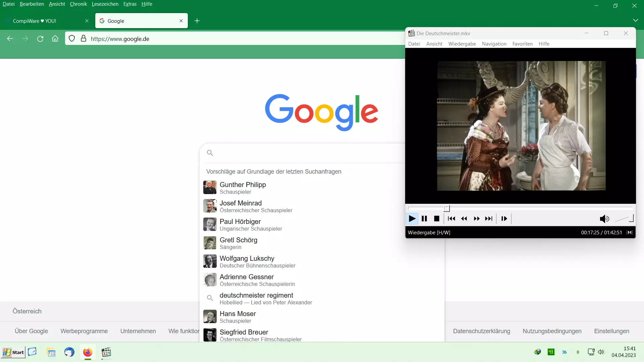Expand the list all tabs chevron
This screenshot has width=644, height=362.
click(x=635, y=21)
